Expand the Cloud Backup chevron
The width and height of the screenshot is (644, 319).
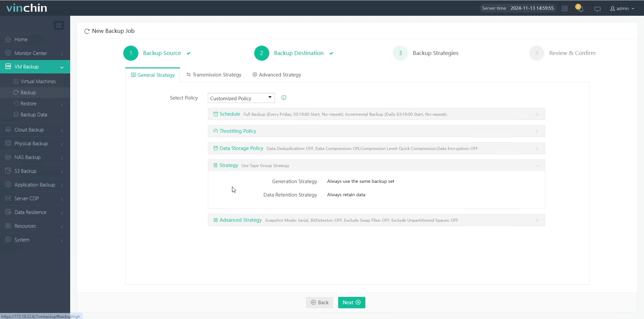(62, 130)
